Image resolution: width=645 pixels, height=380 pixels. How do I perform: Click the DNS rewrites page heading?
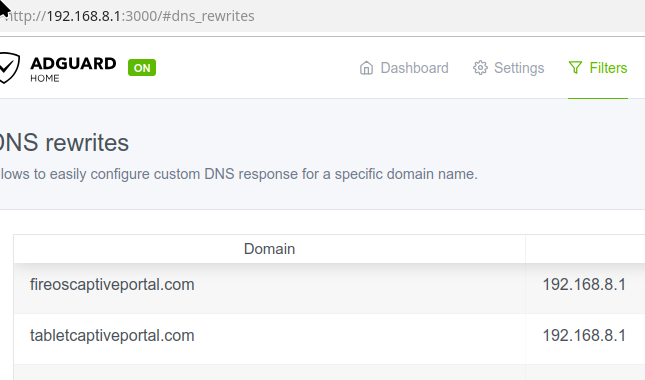pyautogui.click(x=64, y=143)
